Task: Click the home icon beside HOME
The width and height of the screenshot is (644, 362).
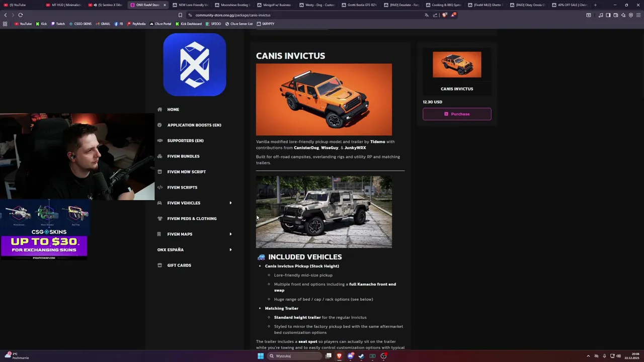Action: click(x=159, y=109)
